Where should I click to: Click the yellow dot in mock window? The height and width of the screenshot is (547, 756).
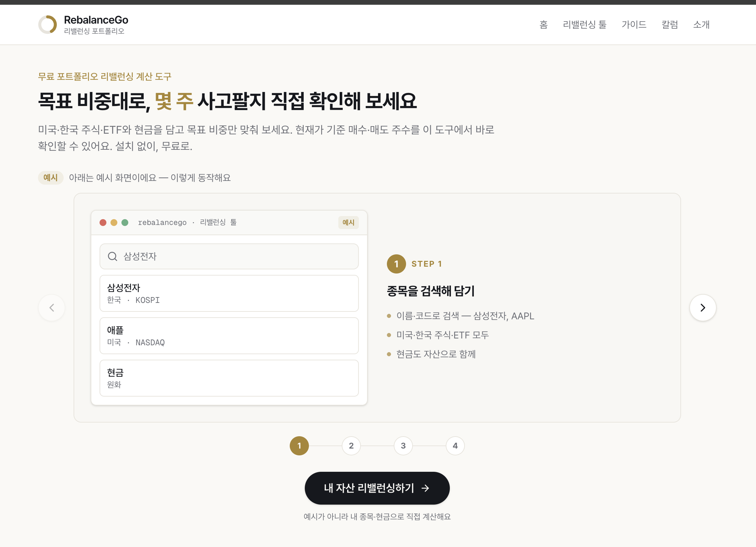[114, 223]
